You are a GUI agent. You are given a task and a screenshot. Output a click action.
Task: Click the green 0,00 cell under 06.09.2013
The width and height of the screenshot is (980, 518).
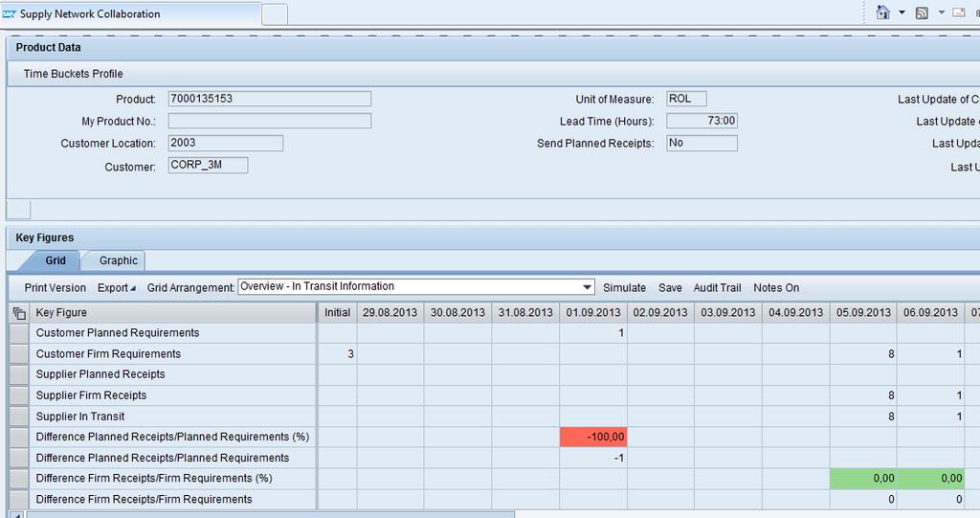pos(930,479)
